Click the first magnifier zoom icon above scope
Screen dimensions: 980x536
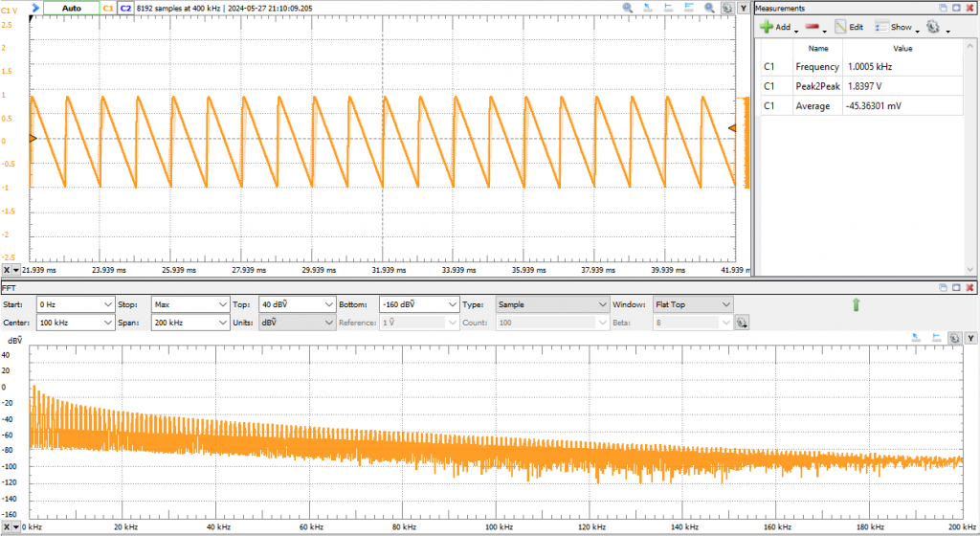click(x=629, y=8)
